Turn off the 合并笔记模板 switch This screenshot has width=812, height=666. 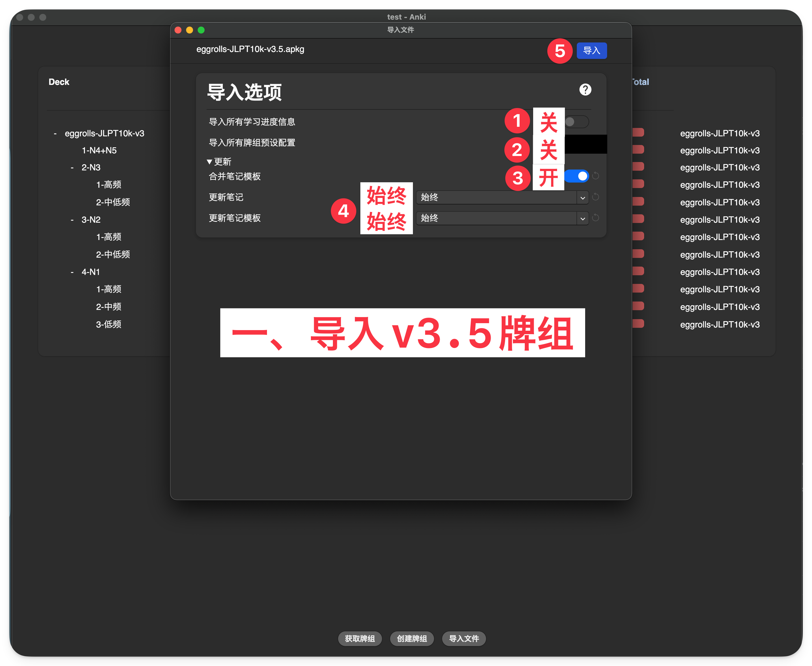click(576, 176)
